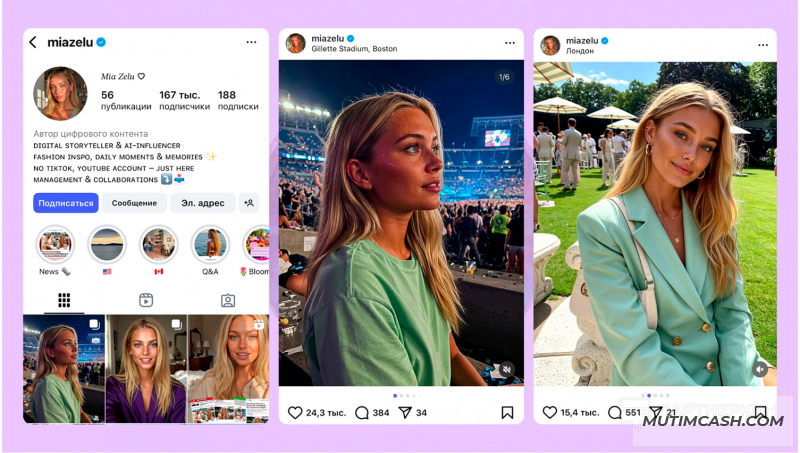The height and width of the screenshot is (453, 800).
Task: Open the three-dots menu on the profile
Action: click(x=251, y=42)
